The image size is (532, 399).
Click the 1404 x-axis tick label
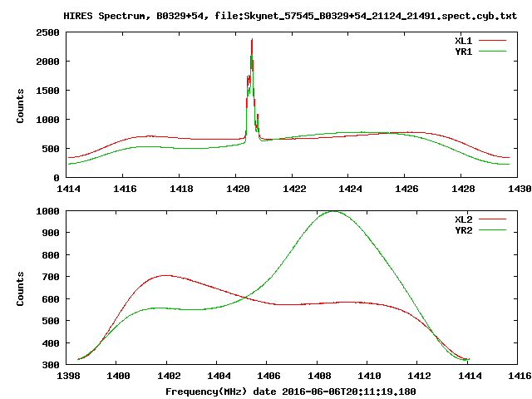(x=219, y=376)
